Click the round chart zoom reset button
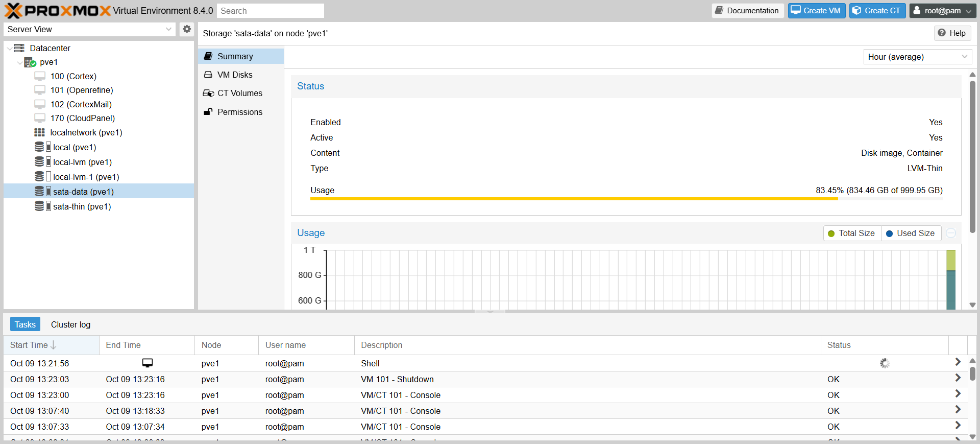980x444 pixels. [x=951, y=233]
